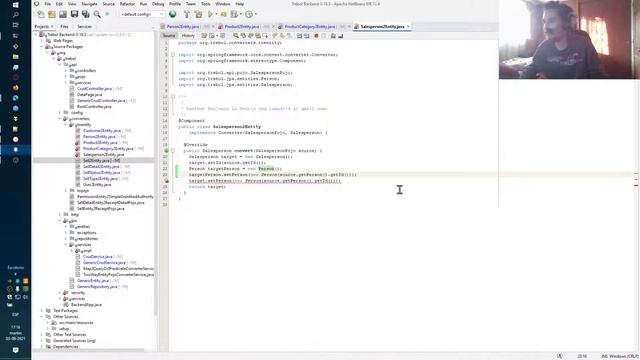Click the Profile Project toolbar icon

pos(234,14)
